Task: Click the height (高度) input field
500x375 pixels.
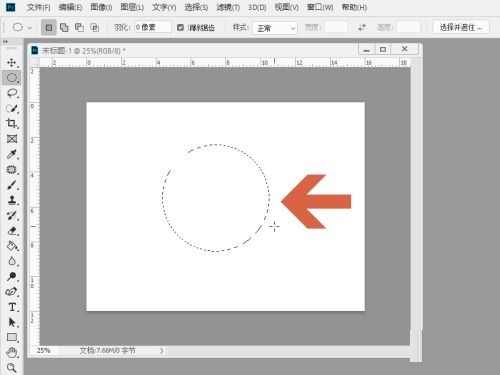Action: click(x=409, y=27)
